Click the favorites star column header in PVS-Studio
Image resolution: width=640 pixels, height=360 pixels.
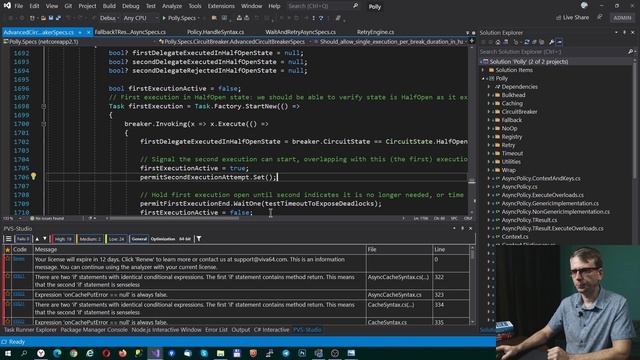(7, 249)
